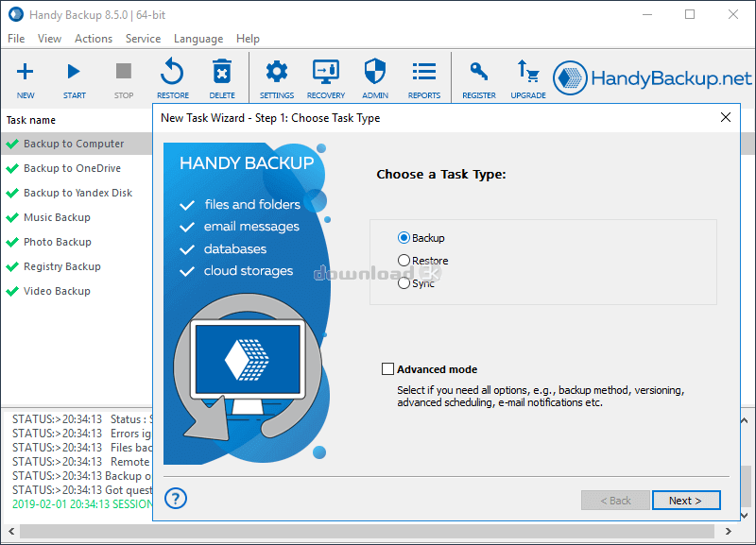Open the Service menu
Viewport: 756px width, 545px height.
[144, 39]
